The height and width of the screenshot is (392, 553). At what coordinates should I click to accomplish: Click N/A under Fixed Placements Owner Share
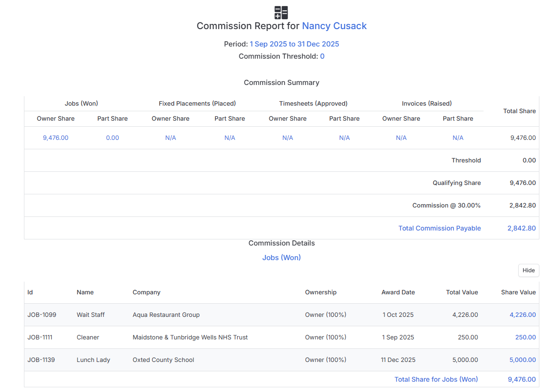(x=171, y=138)
